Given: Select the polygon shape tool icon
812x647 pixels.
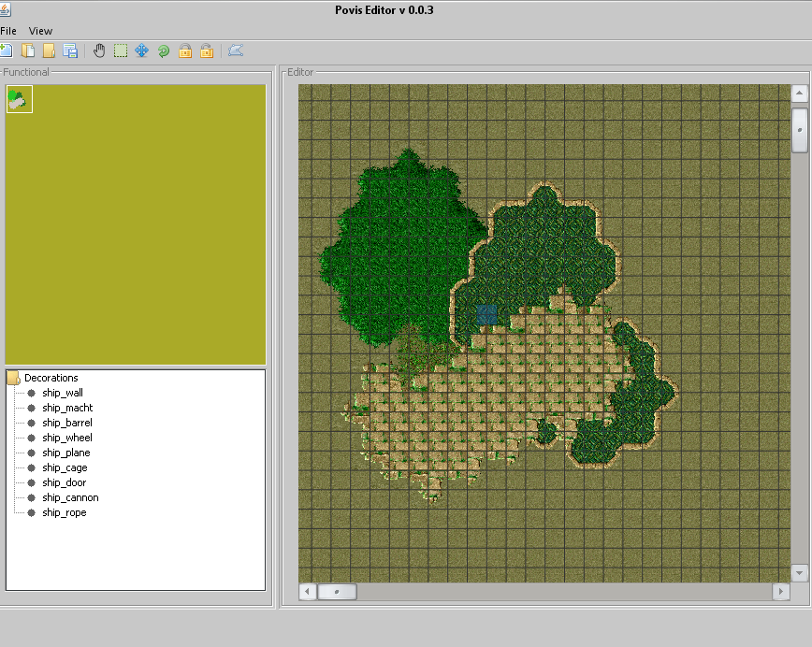Looking at the screenshot, I should [235, 50].
